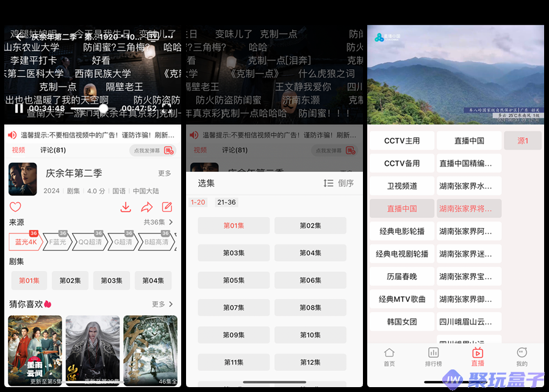Open the white-haired character poster
The image size is (549, 392).
(93, 350)
